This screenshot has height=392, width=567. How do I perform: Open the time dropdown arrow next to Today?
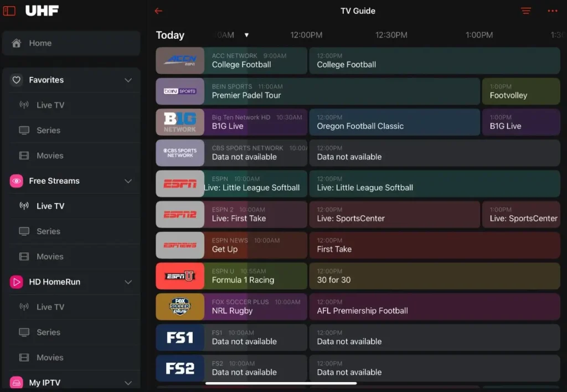coord(246,35)
